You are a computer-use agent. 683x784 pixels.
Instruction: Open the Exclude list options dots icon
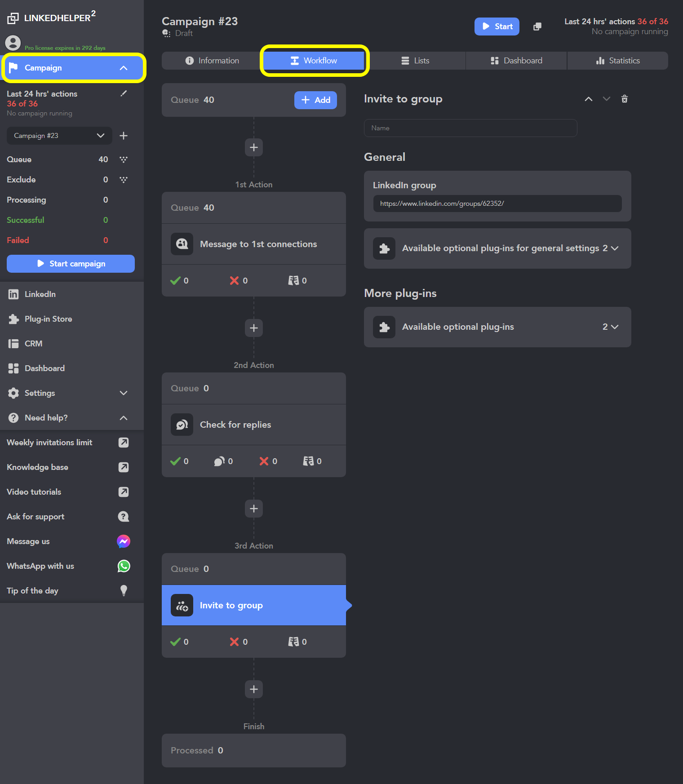124,180
